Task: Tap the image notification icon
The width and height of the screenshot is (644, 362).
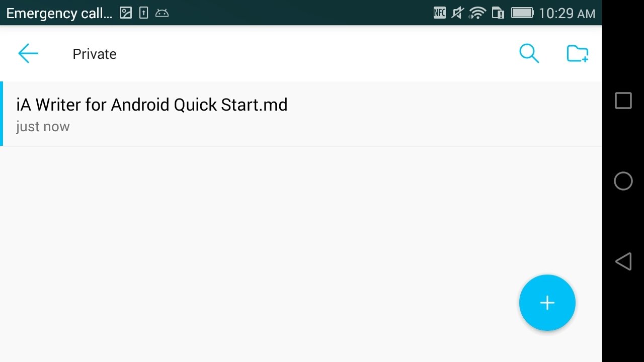Action: 126,13
